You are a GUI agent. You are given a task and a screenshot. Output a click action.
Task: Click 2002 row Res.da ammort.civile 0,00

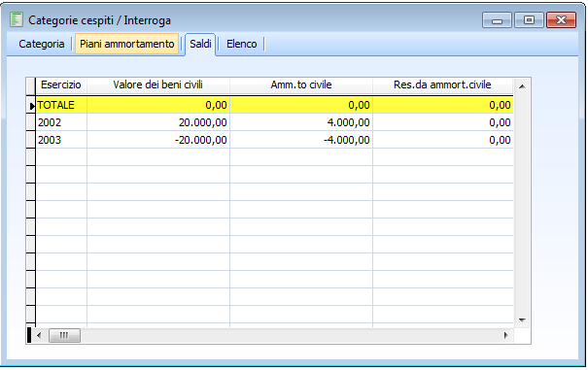click(442, 122)
